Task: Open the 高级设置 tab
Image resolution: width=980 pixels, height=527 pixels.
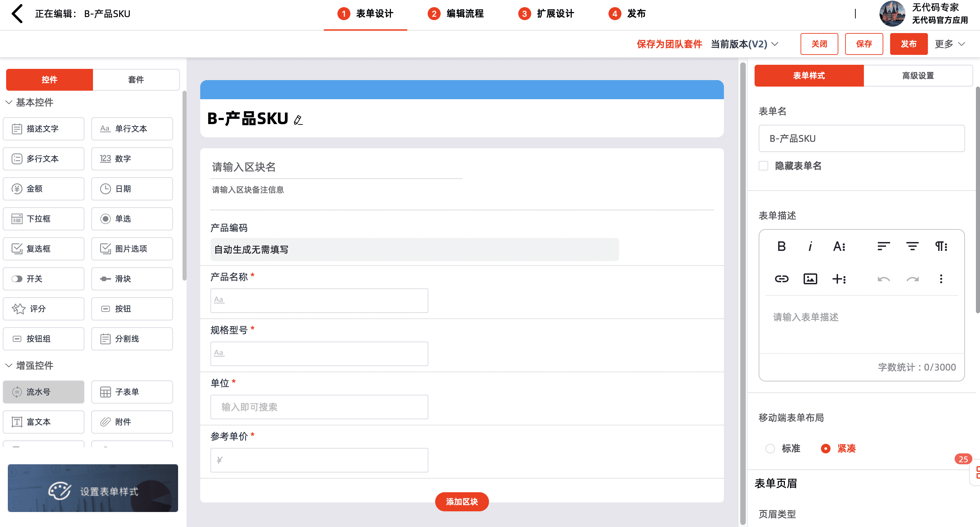Action: 918,76
